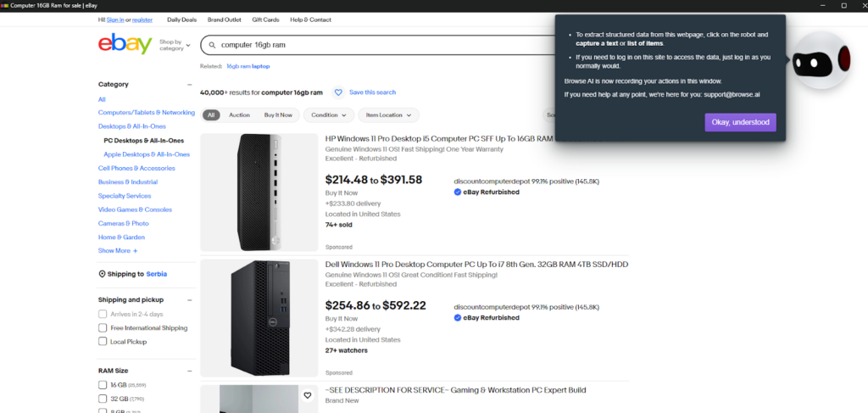Open Apple Desktops & All-In-Ones category
The image size is (868, 413).
147,154
